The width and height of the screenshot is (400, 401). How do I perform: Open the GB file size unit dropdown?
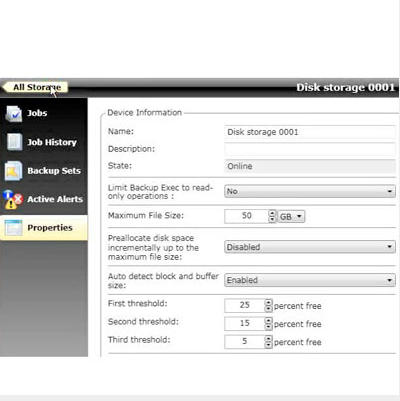291,217
